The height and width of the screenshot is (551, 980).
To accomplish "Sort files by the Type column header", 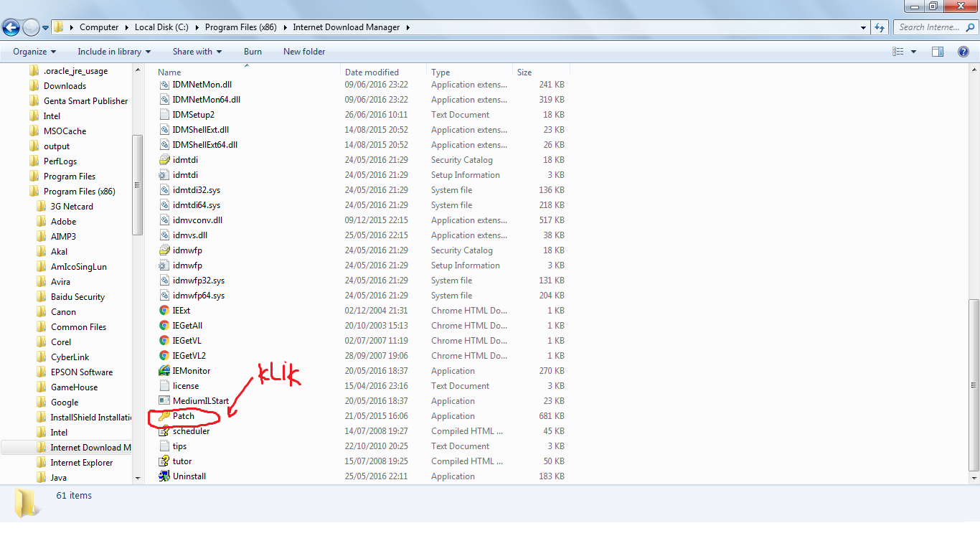I will 469,72.
